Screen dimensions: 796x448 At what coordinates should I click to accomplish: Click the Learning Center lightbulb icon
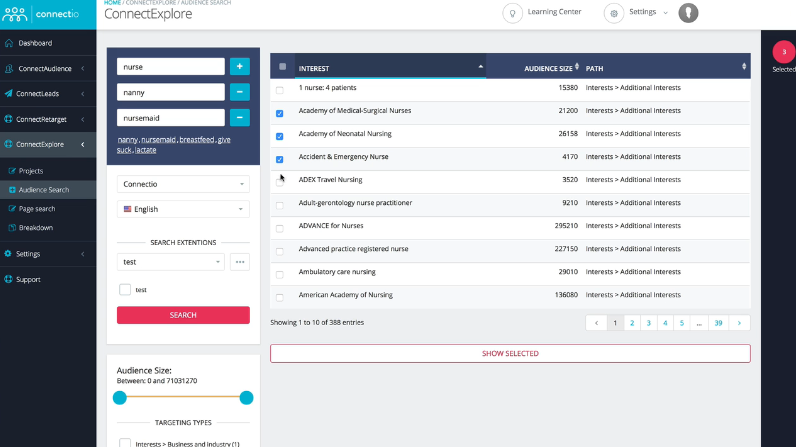coord(512,13)
